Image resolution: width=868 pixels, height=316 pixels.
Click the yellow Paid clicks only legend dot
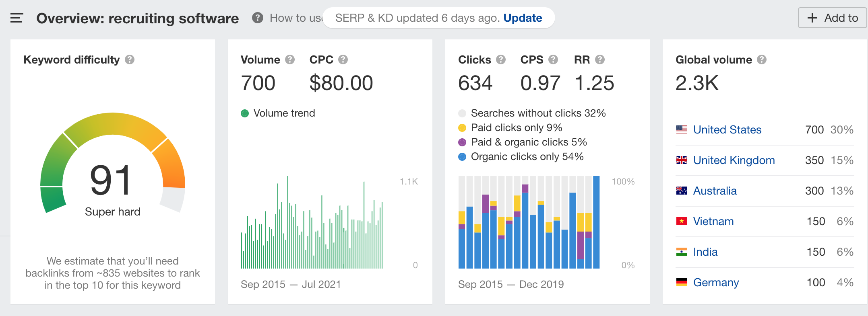[x=462, y=128]
